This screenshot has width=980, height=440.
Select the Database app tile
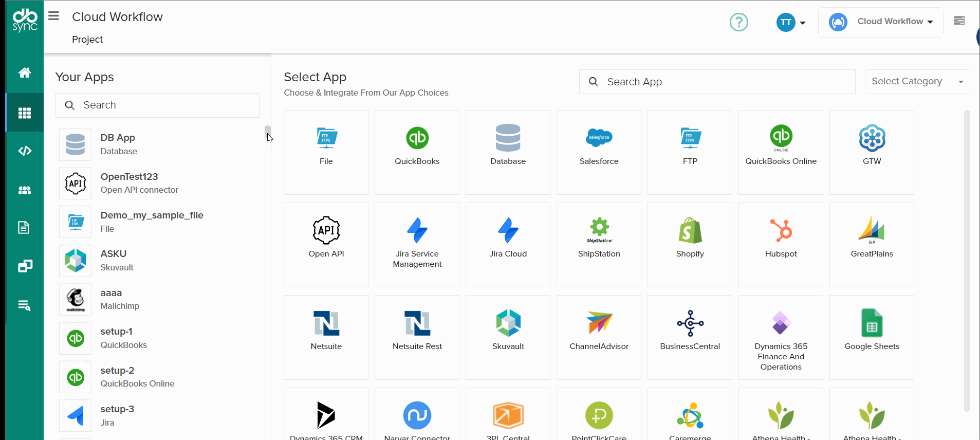pos(508,152)
